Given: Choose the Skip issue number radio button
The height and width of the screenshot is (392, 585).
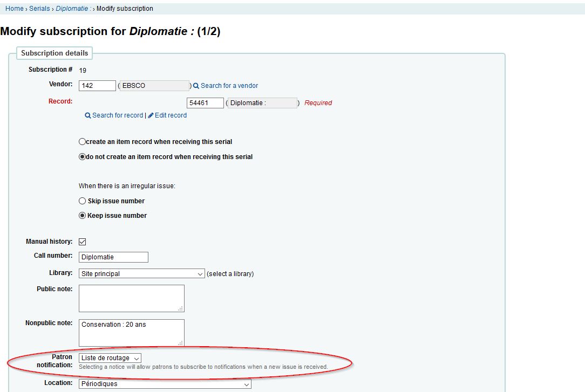Looking at the screenshot, I should [x=83, y=201].
